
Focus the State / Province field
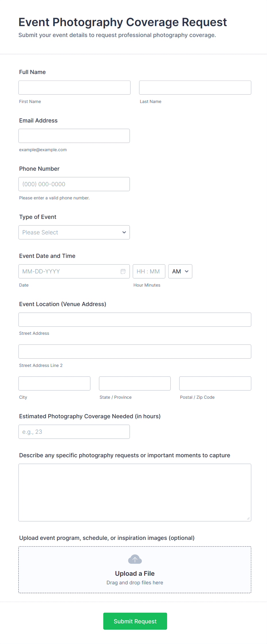click(135, 383)
